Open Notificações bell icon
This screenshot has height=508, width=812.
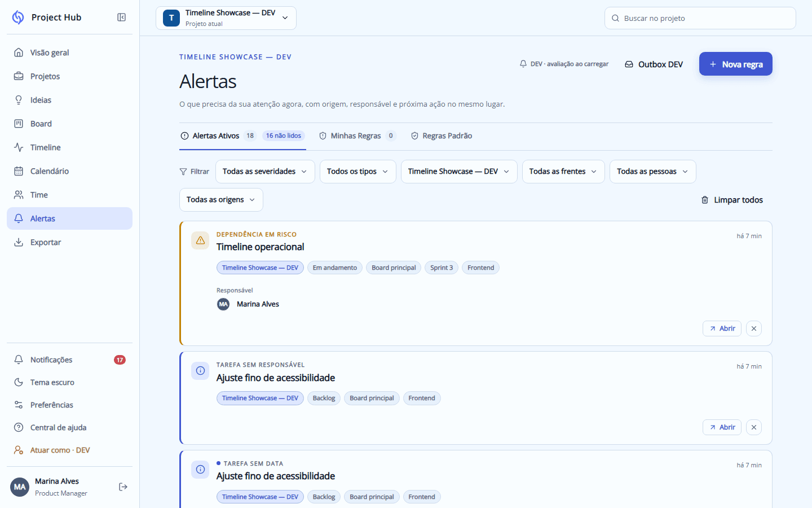click(19, 360)
